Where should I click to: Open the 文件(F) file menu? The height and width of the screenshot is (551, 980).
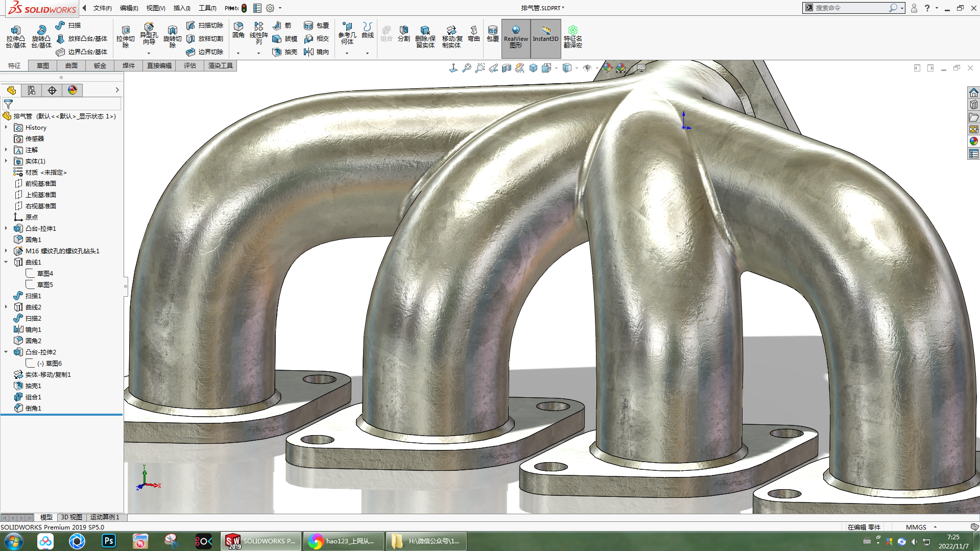point(102,8)
